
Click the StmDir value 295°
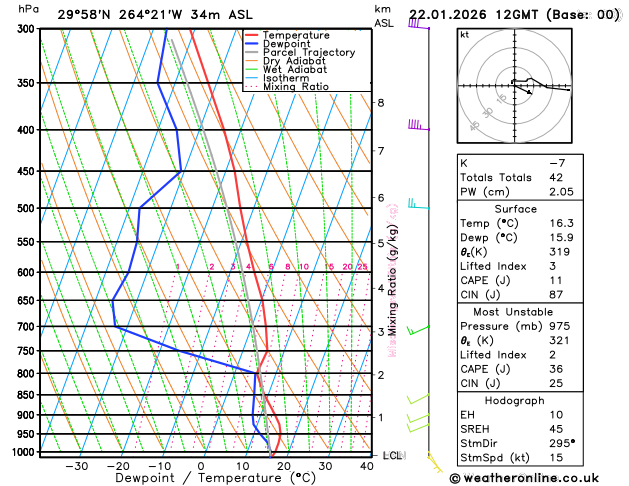[562, 443]
